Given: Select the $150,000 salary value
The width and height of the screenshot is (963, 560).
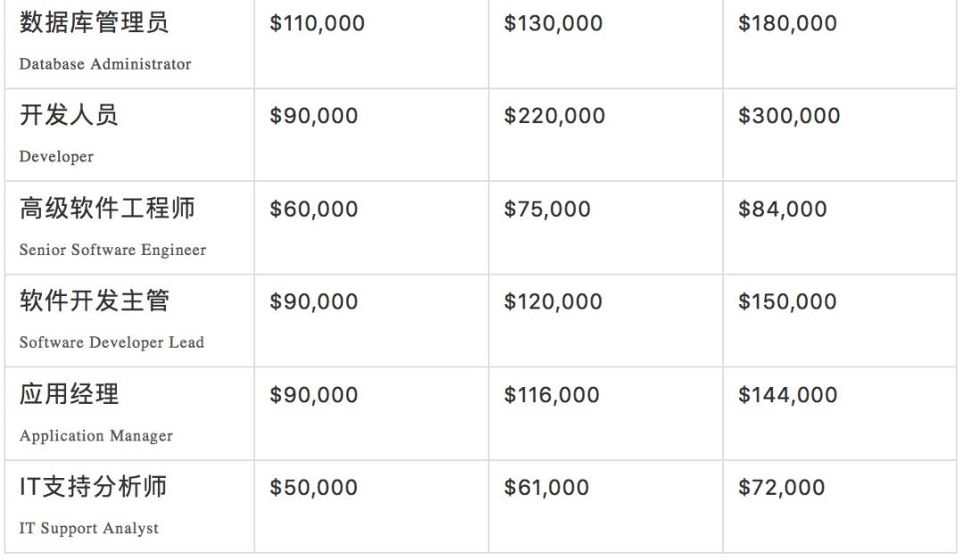Looking at the screenshot, I should pos(787,301).
